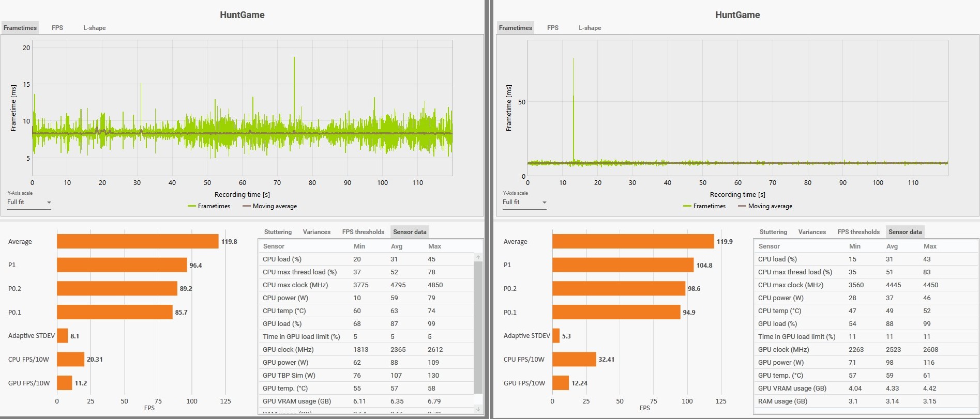This screenshot has width=980, height=419.
Task: Select Sensor data tab in right panel
Action: (x=905, y=232)
